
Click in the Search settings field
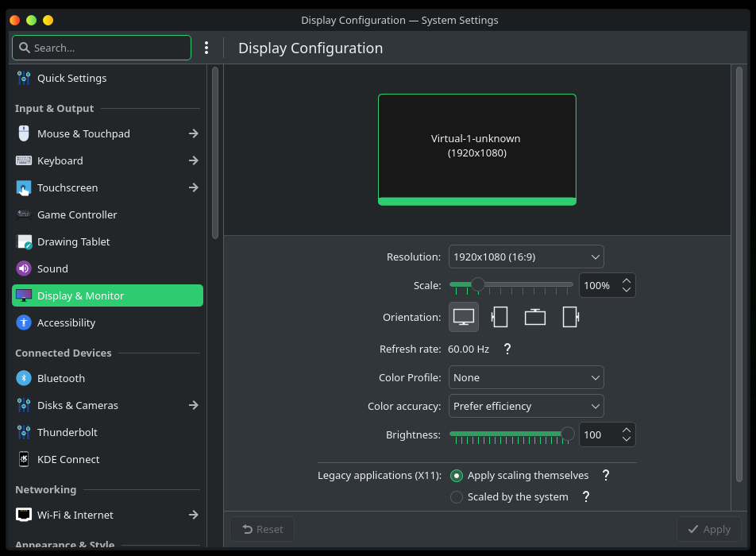102,48
